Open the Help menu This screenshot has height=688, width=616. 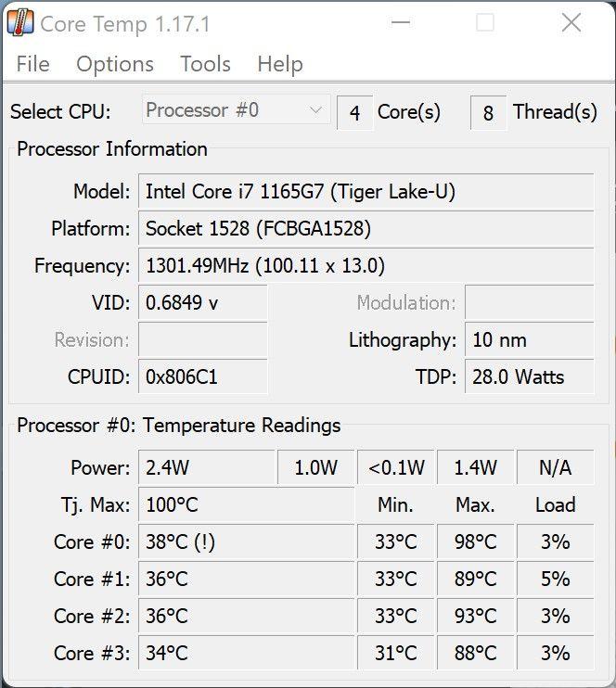279,64
